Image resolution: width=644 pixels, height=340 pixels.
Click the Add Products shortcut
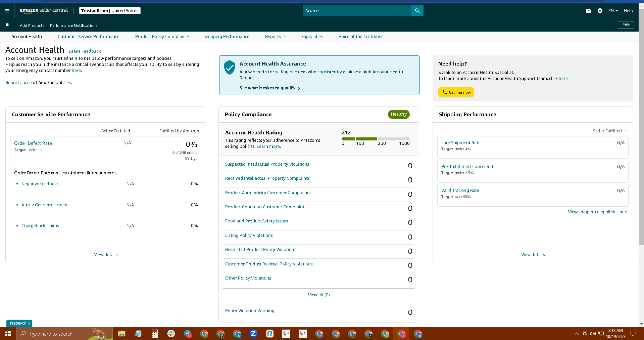pyautogui.click(x=32, y=26)
